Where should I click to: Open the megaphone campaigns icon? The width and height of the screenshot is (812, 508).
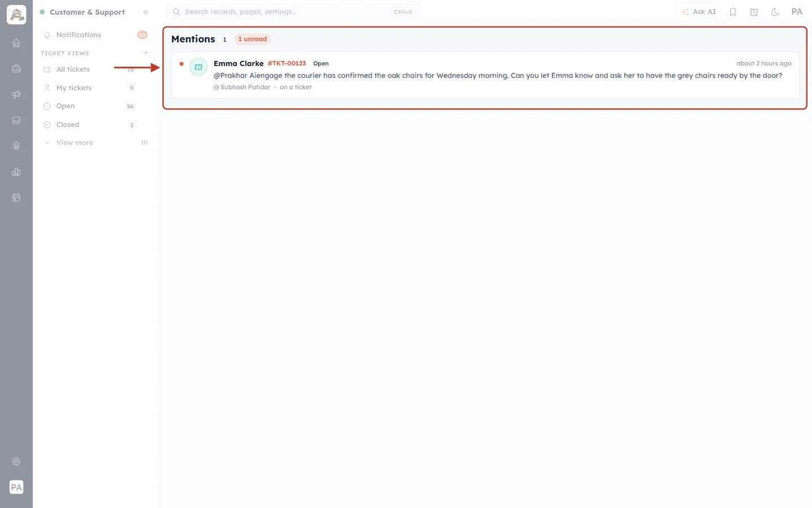pyautogui.click(x=16, y=94)
